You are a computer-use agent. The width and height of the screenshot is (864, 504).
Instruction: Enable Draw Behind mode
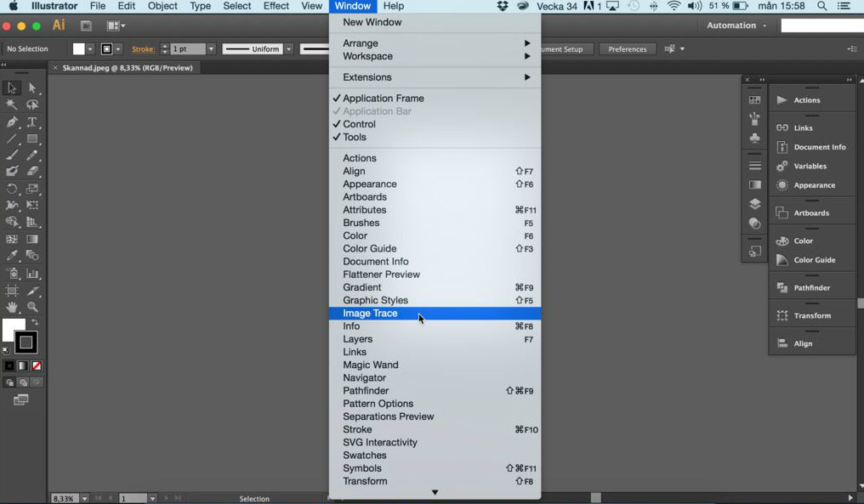coord(23,382)
